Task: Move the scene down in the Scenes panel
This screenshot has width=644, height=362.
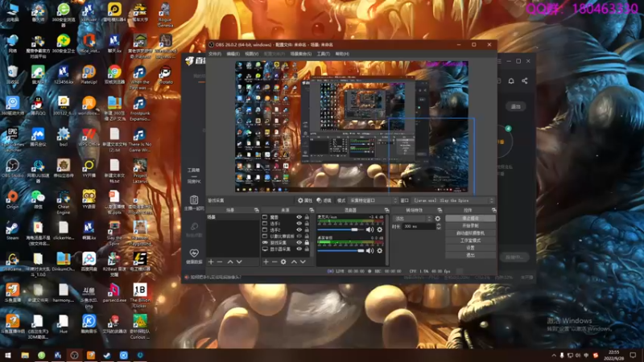Action: (239, 262)
